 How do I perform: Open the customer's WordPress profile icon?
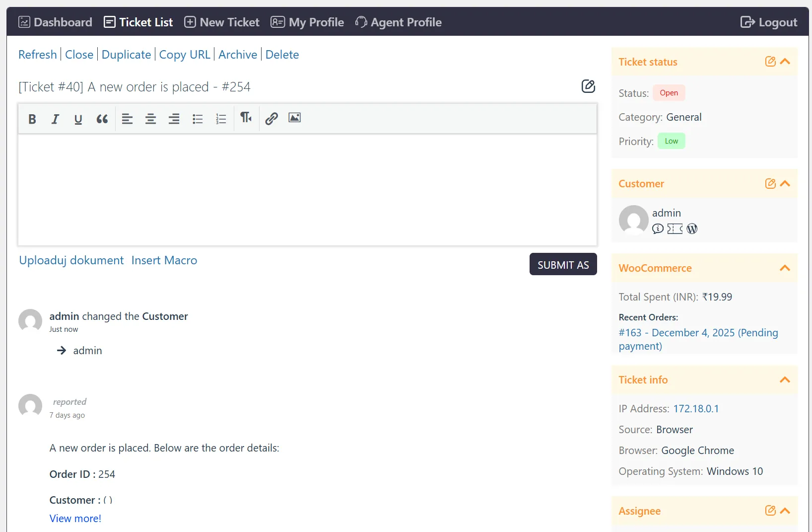692,228
